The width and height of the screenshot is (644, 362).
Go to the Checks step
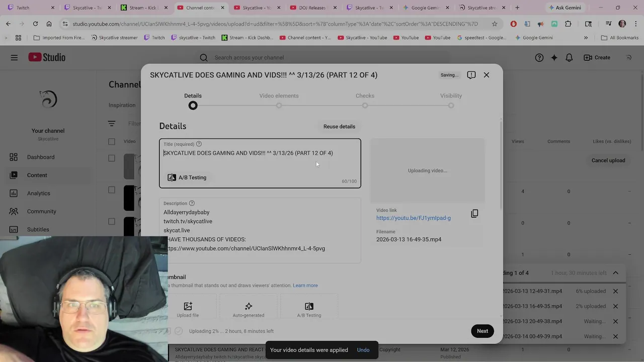click(x=365, y=100)
